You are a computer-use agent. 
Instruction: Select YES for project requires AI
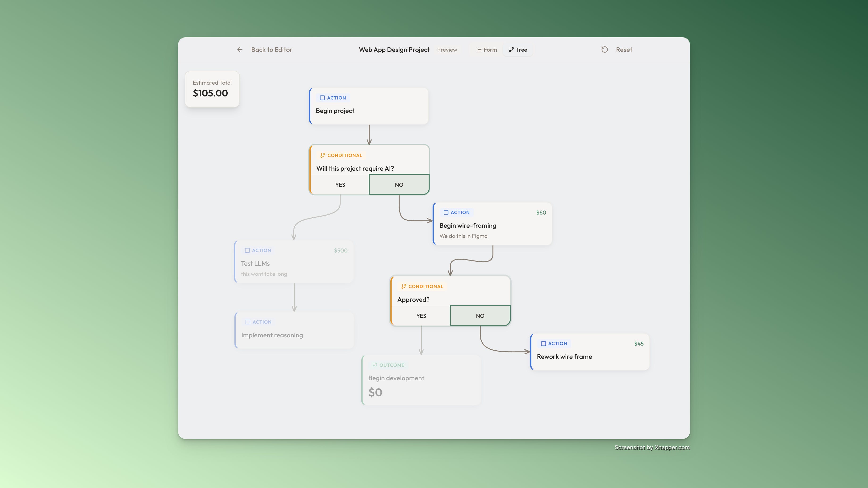[340, 185]
